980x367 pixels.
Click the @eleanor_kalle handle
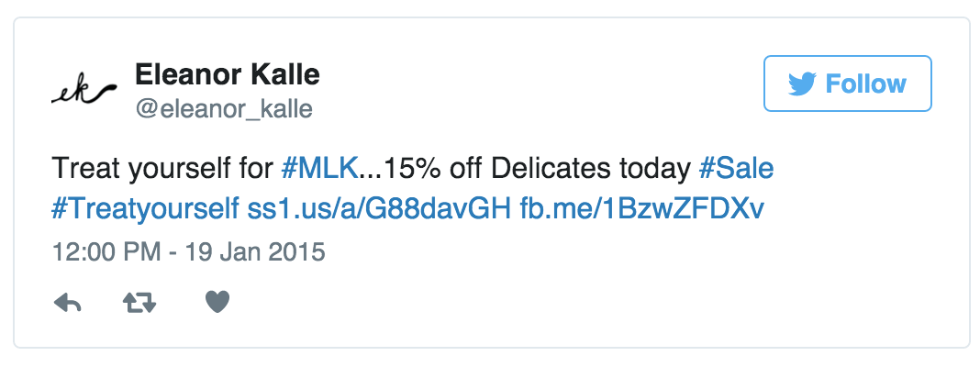pos(224,109)
